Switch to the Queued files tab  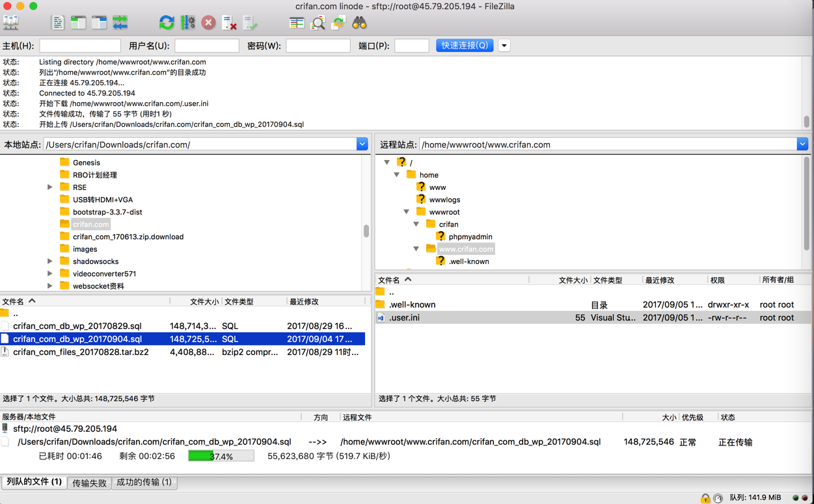point(34,483)
